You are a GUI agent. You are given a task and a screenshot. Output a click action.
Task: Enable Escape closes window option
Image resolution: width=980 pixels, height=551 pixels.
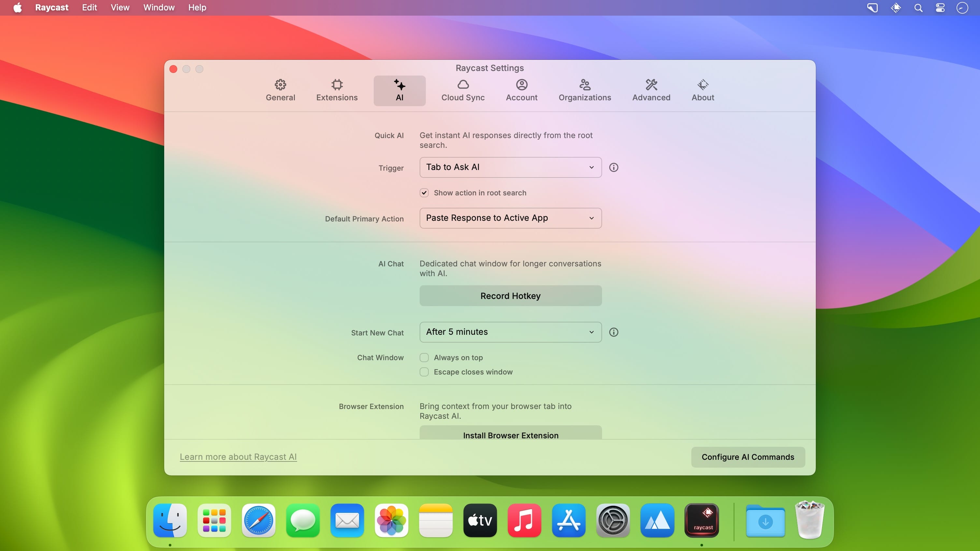424,372
